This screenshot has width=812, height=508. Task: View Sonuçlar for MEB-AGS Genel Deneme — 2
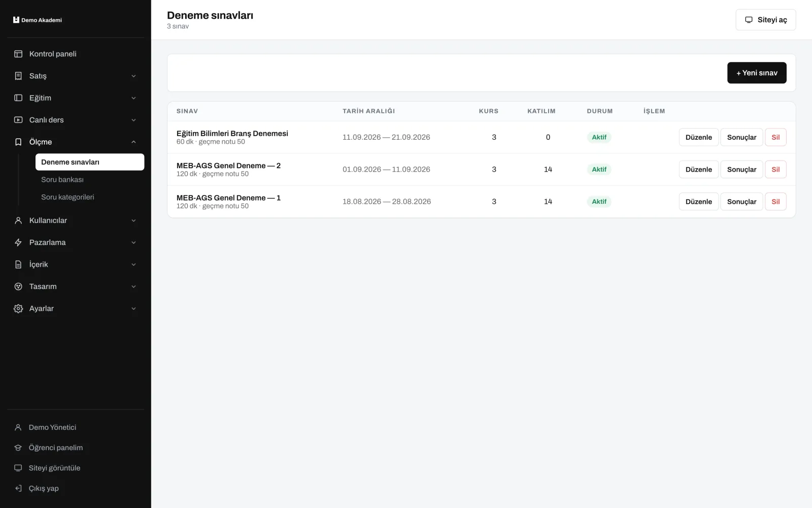pos(741,169)
